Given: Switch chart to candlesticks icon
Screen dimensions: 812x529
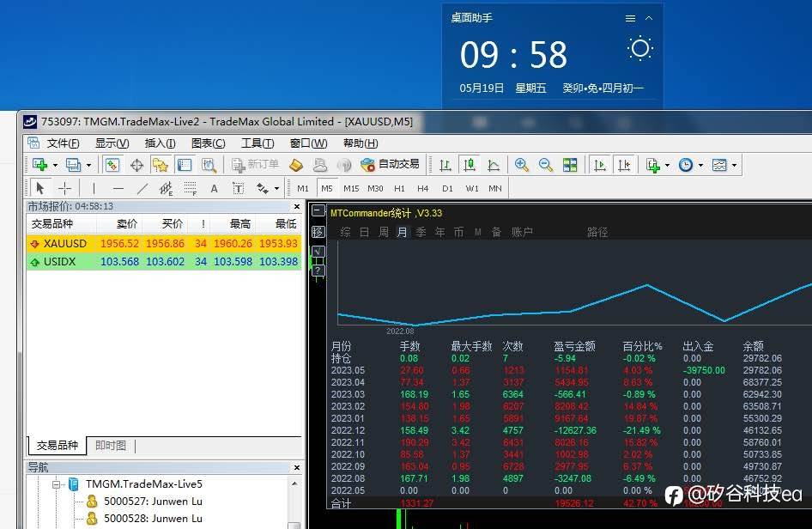Looking at the screenshot, I should coord(470,165).
